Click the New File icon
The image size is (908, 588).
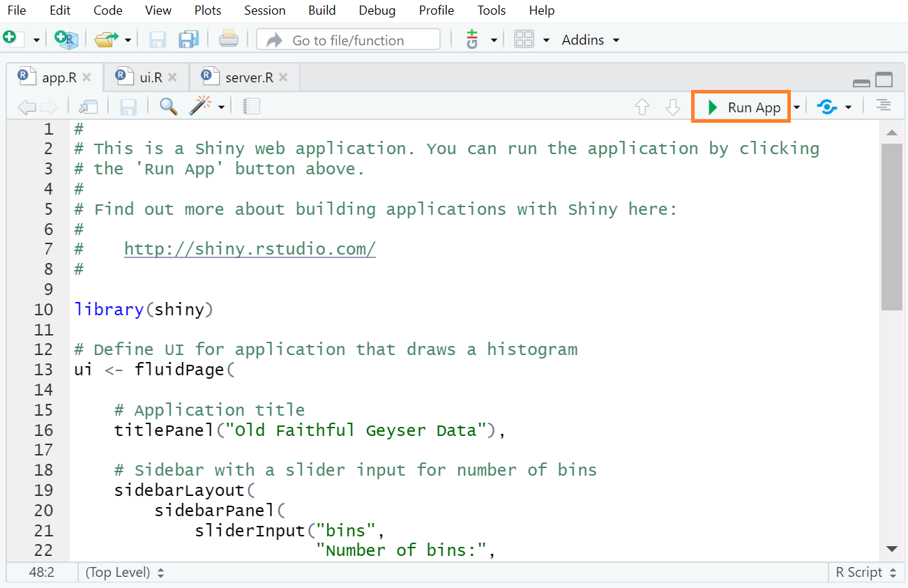tap(13, 39)
